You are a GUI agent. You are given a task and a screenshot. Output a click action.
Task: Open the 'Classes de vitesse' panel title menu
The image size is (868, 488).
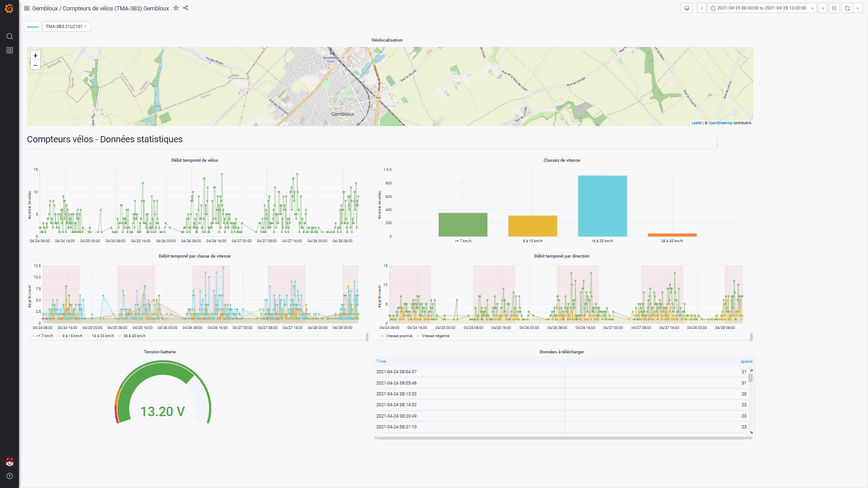561,160
